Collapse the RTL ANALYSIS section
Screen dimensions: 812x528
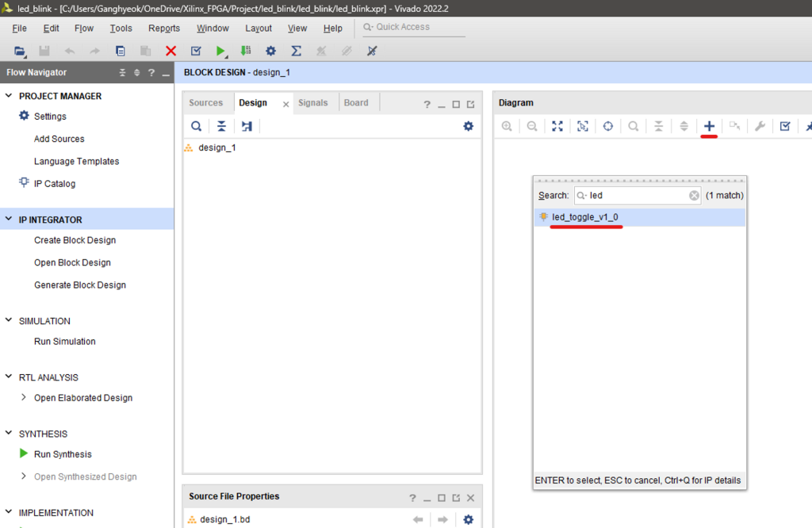pyautogui.click(x=8, y=377)
